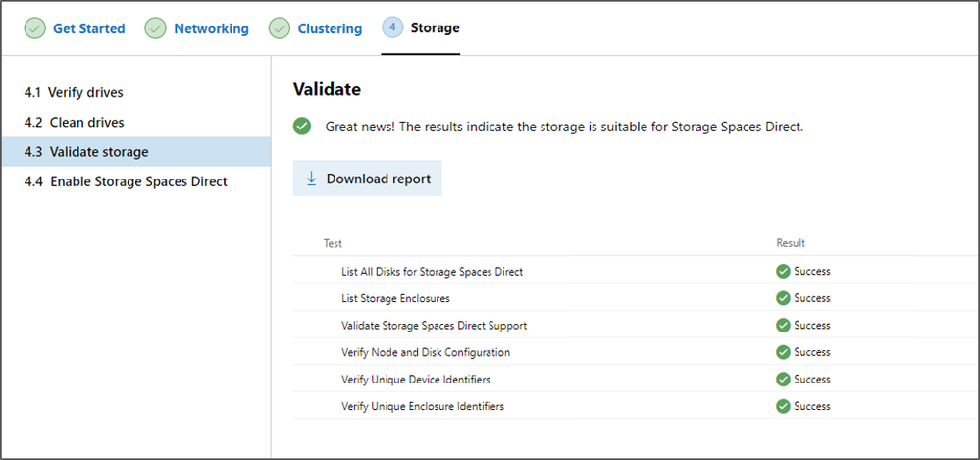Open the Get Started tab
The image size is (980, 460).
tap(88, 28)
